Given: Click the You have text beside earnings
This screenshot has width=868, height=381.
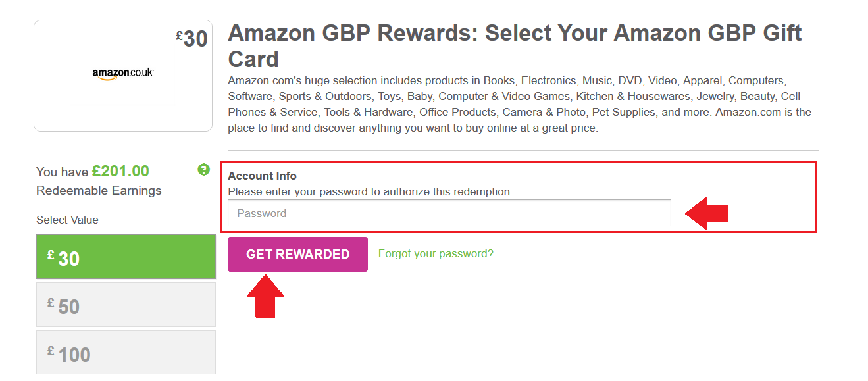Looking at the screenshot, I should coord(62,172).
